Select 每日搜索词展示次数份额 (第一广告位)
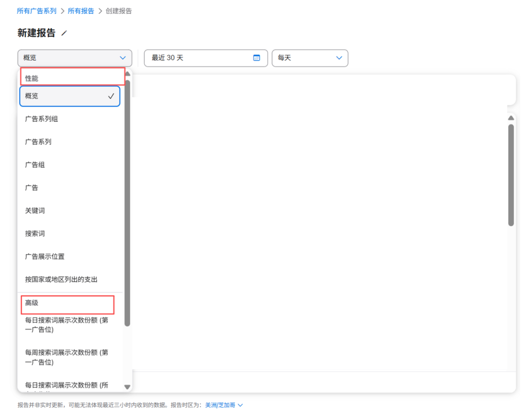The image size is (532, 412). [70, 325]
